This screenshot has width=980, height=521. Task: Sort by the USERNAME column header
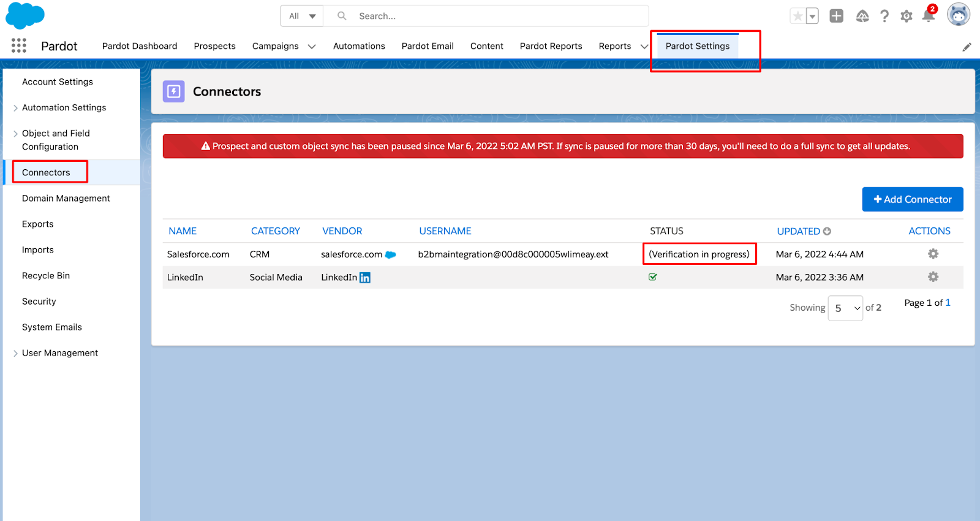click(x=445, y=231)
